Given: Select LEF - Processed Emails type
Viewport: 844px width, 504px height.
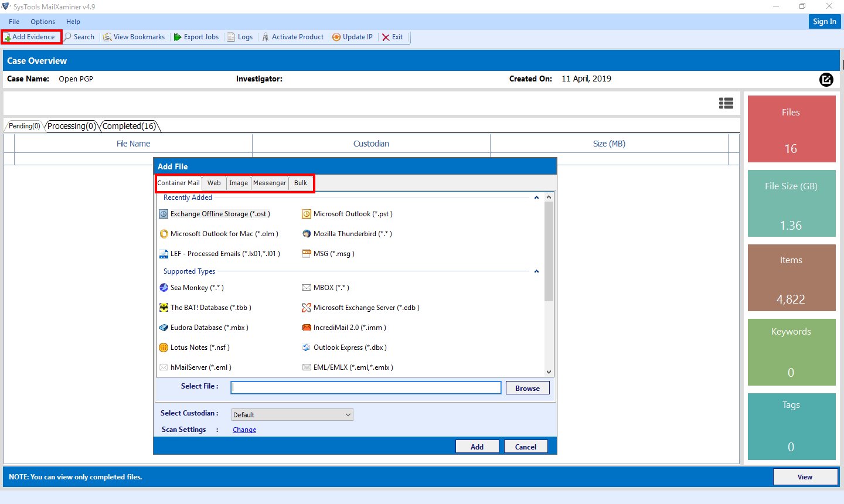Looking at the screenshot, I should click(x=220, y=254).
